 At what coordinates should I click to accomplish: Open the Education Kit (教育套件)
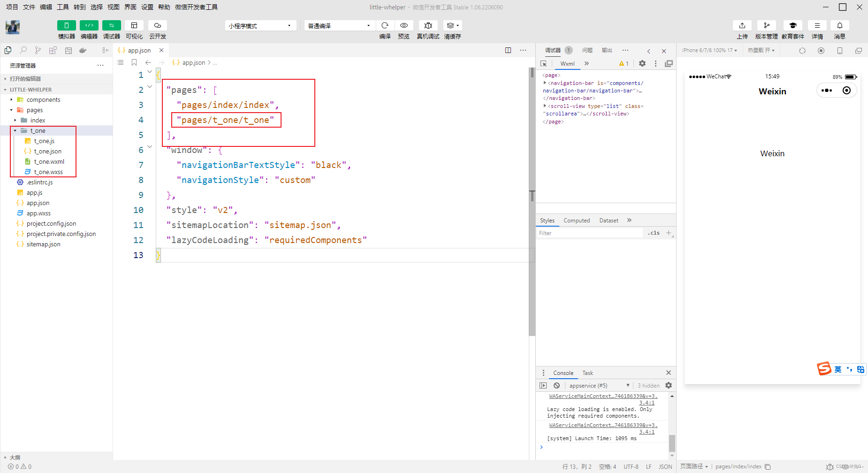coord(793,25)
